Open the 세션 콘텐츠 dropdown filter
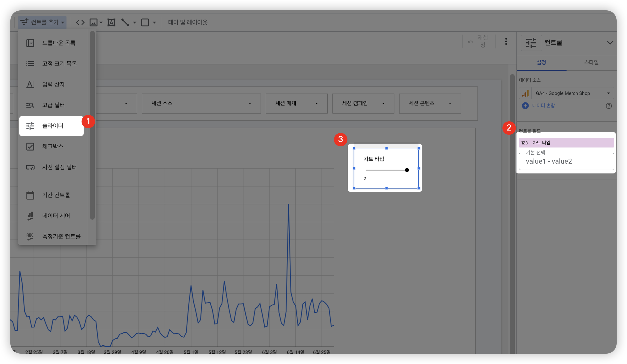This screenshot has width=627, height=364. [430, 103]
